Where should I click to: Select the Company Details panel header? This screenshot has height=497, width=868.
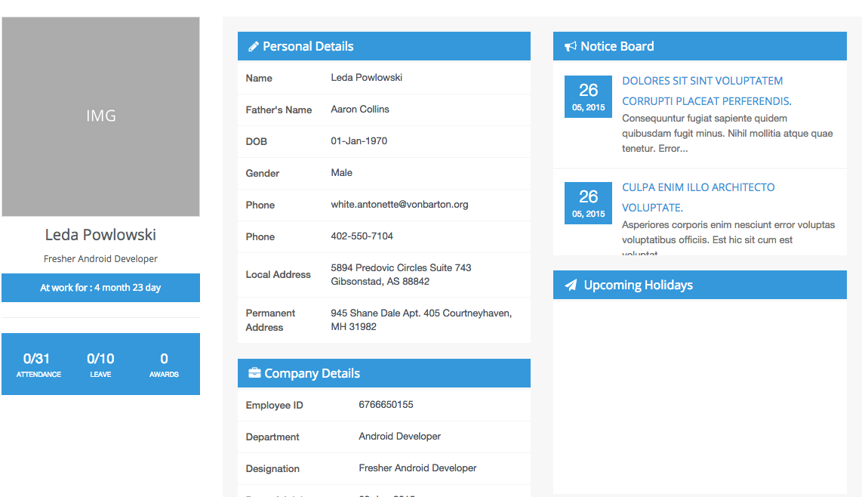pos(383,373)
